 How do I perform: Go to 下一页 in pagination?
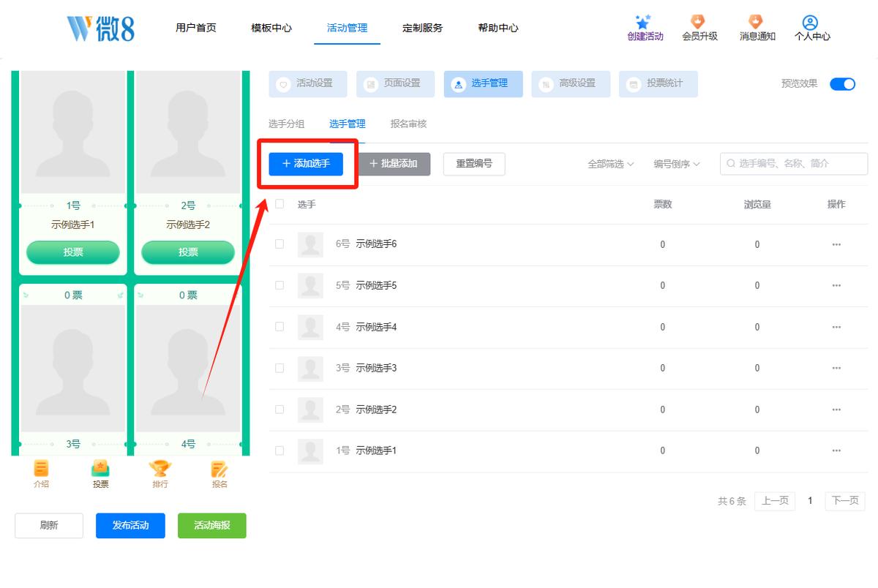[x=845, y=501]
